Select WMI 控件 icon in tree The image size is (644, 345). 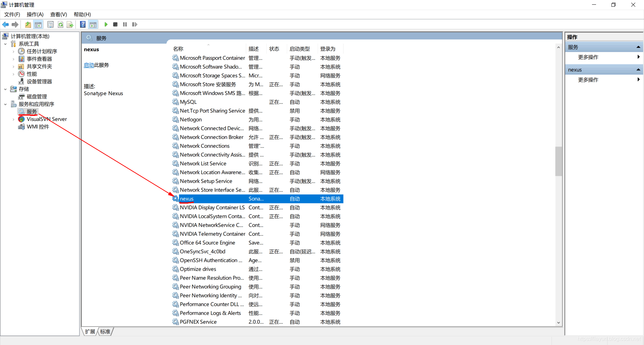(21, 127)
